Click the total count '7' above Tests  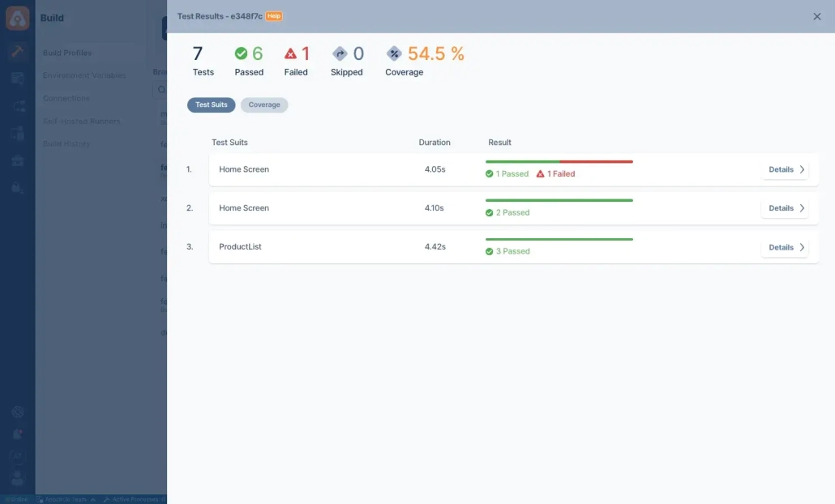(198, 53)
